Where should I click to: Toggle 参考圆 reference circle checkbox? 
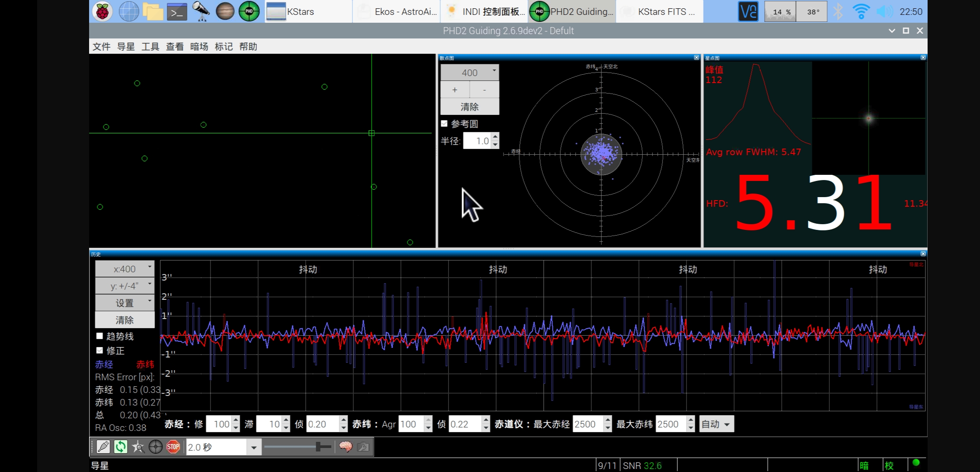coord(444,124)
